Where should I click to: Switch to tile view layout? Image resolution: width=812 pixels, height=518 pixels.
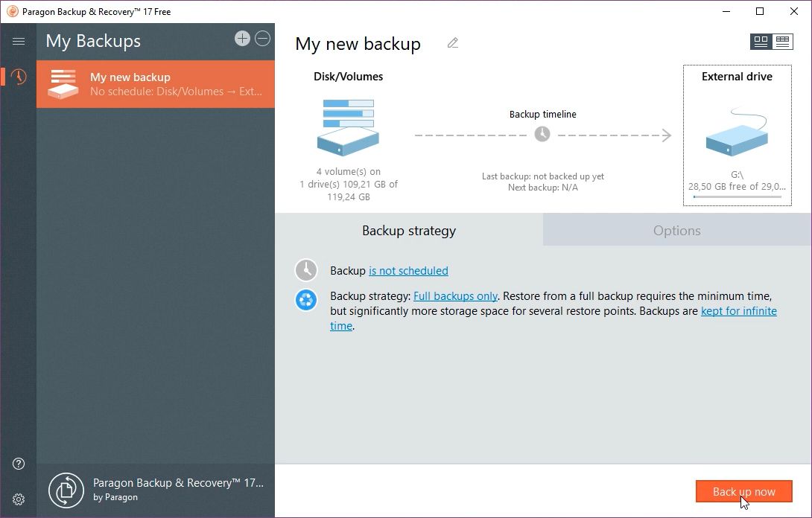[x=761, y=42]
